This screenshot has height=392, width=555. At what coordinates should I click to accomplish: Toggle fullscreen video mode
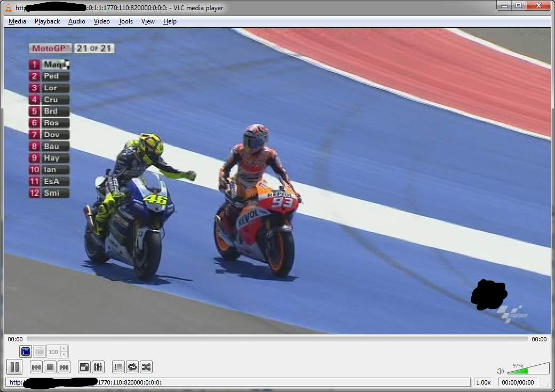84,367
